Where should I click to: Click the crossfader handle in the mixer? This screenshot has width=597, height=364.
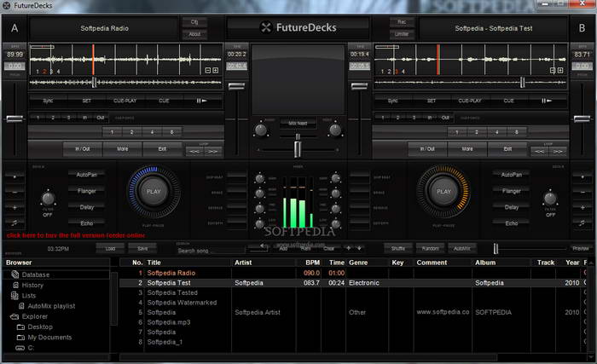[298, 149]
